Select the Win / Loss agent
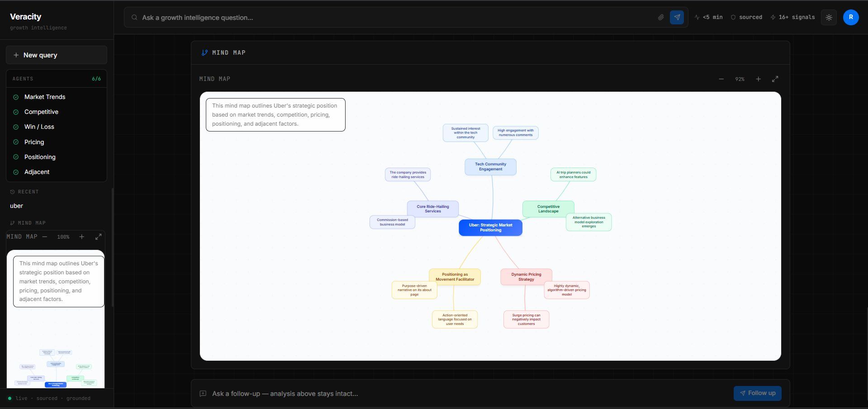 tap(57, 127)
